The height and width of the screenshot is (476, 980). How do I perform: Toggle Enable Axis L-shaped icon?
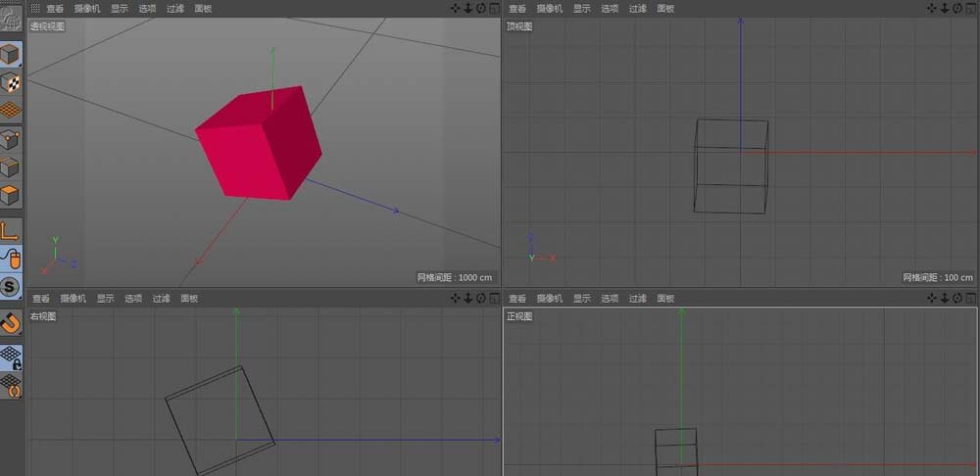click(x=11, y=231)
